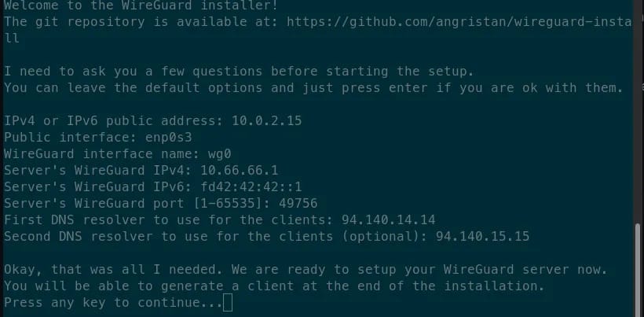Click the public interface value enp0s3
The height and width of the screenshot is (317, 644).
tap(169, 138)
